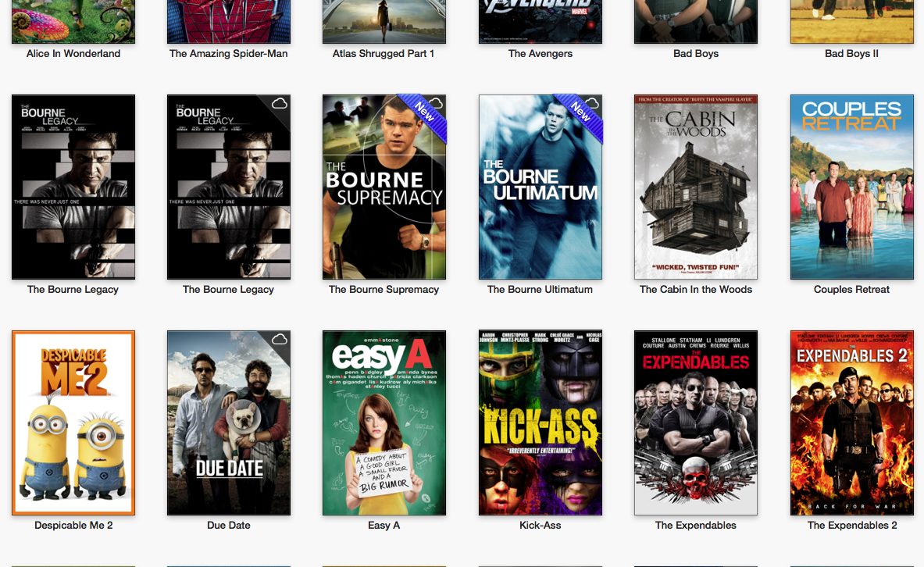Click the 'The Amazing Spider-Man' title
Image resolution: width=924 pixels, height=567 pixels.
click(x=229, y=54)
